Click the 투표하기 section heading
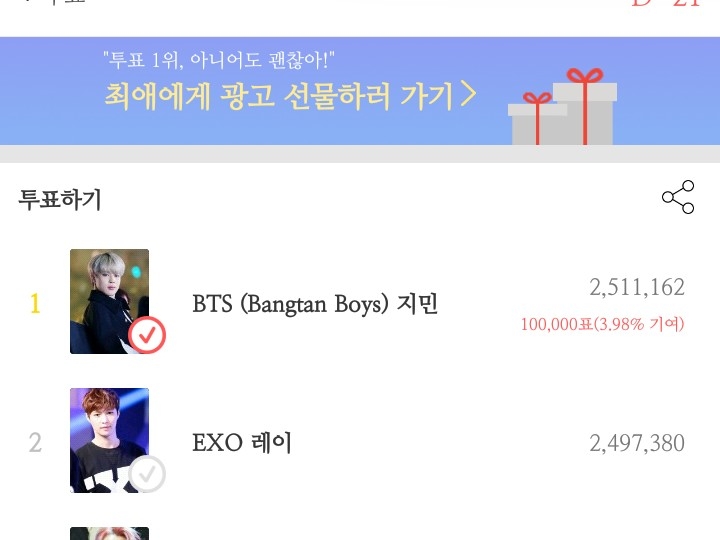This screenshot has height=540, width=720. pos(60,199)
